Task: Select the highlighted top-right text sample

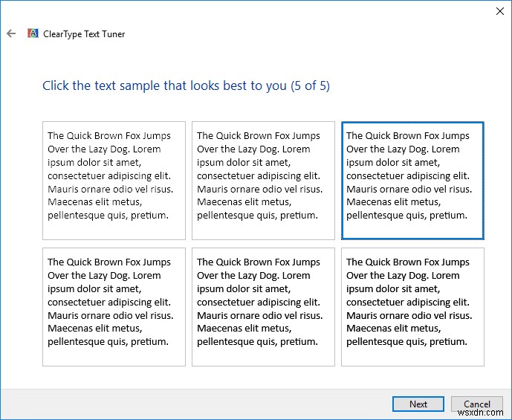Action: click(x=412, y=181)
